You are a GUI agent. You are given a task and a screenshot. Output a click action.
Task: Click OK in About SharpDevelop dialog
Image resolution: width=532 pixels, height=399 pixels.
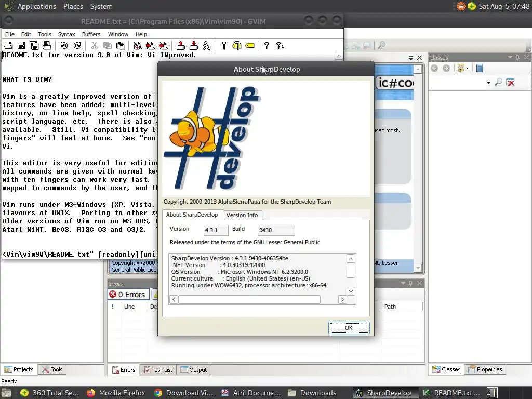pyautogui.click(x=349, y=328)
